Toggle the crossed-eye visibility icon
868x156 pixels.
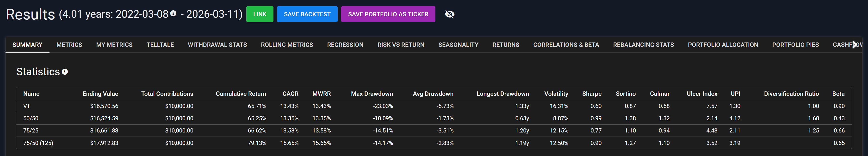449,14
